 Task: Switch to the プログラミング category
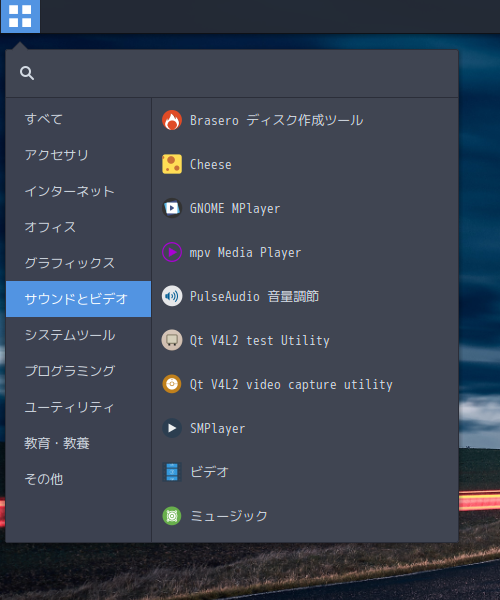pyautogui.click(x=78, y=371)
